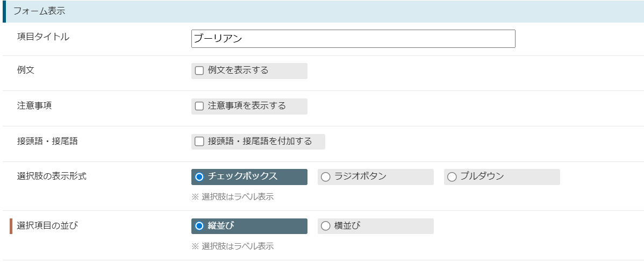Screen dimensions: 644x262
Task: Check the 注意事項を表示する checkbox
Action: click(x=199, y=106)
